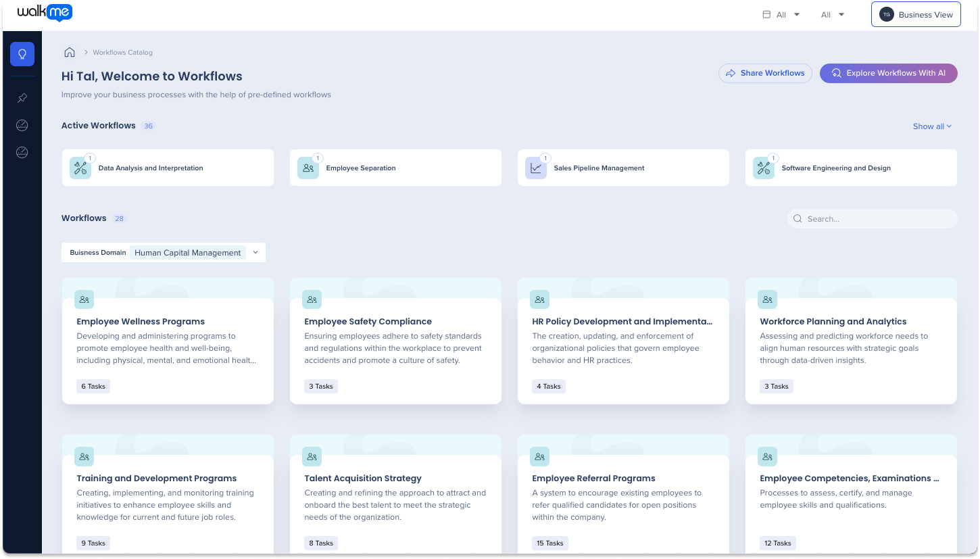980x559 pixels.
Task: Click the AI icon in Explore Workflows button
Action: [x=836, y=73]
